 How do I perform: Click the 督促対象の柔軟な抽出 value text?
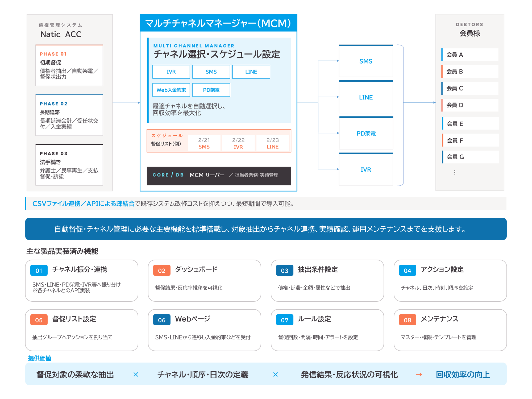(x=75, y=375)
